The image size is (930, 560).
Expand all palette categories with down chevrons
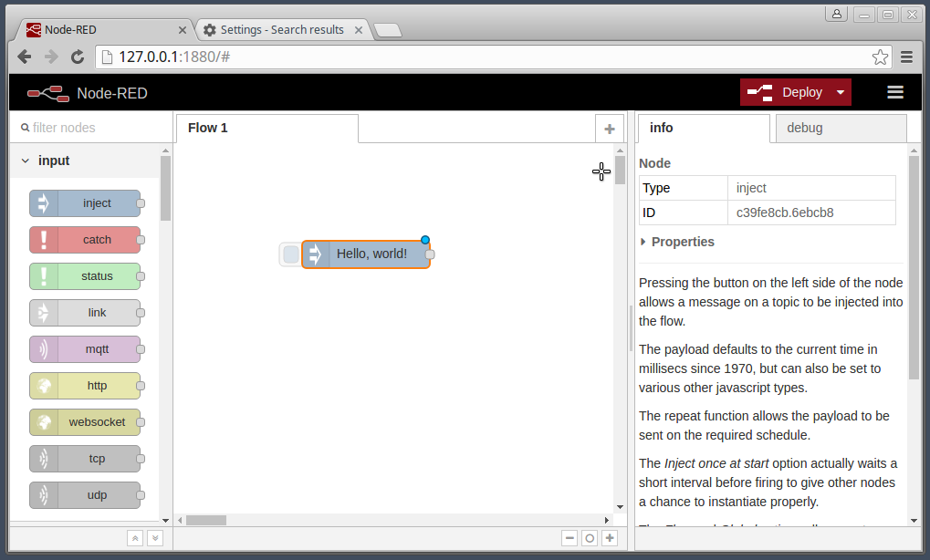pos(155,538)
